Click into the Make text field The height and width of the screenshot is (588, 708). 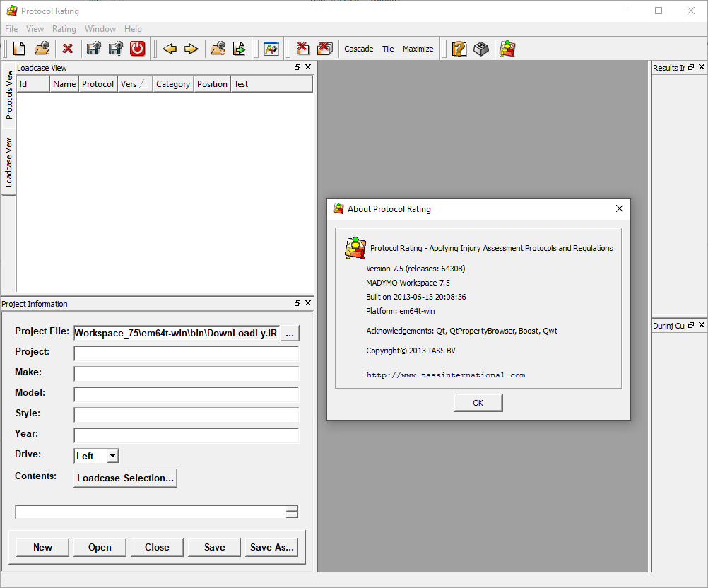tap(186, 375)
